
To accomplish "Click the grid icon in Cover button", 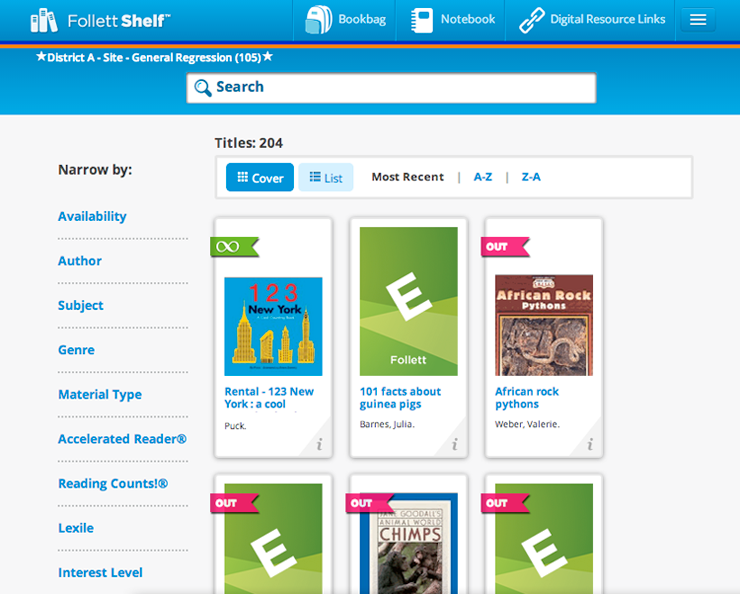I will pos(243,177).
